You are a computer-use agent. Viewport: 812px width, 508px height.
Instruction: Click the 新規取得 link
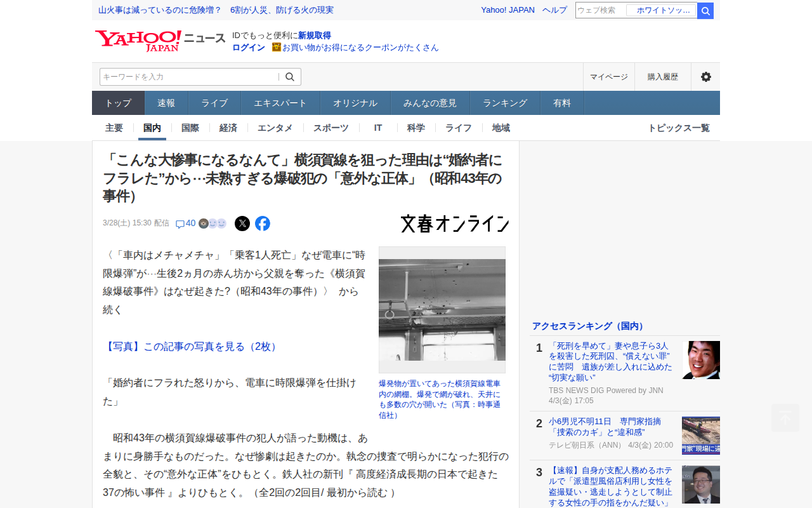[x=315, y=36]
